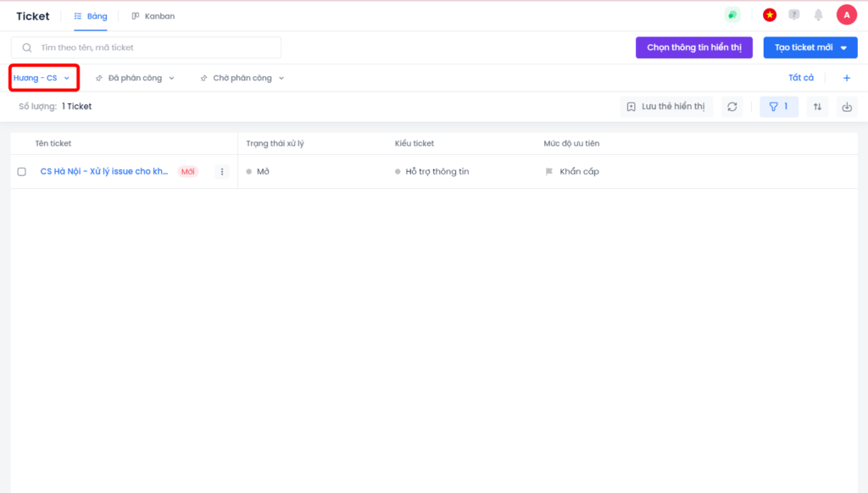
Task: Click the 1 Ticket count text
Action: (77, 106)
